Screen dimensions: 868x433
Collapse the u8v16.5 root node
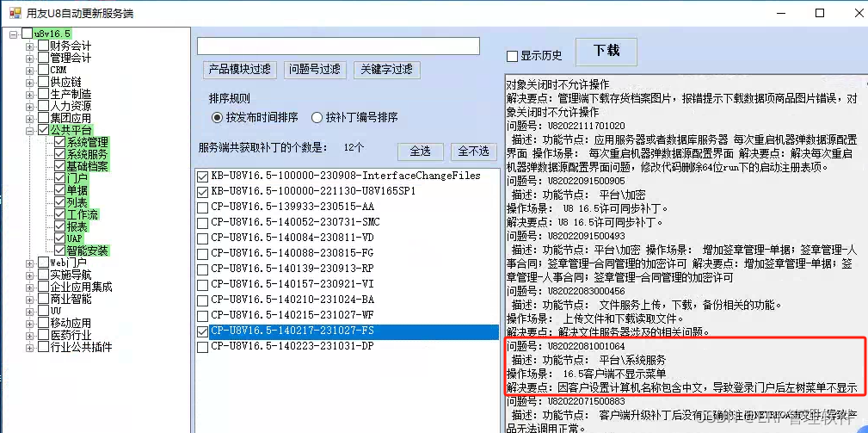[x=13, y=34]
